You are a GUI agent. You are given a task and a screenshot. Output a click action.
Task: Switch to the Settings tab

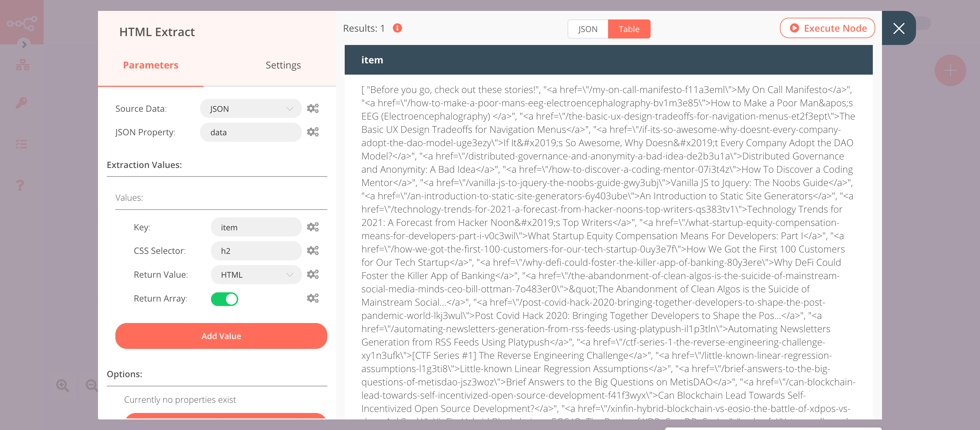click(283, 65)
